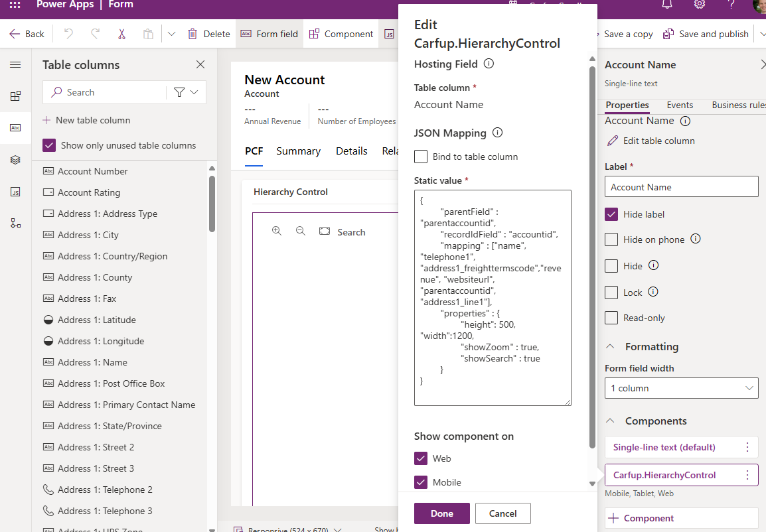Screen dimensions: 766x532
Task: Open Single-line text component options menu
Action: (x=747, y=447)
